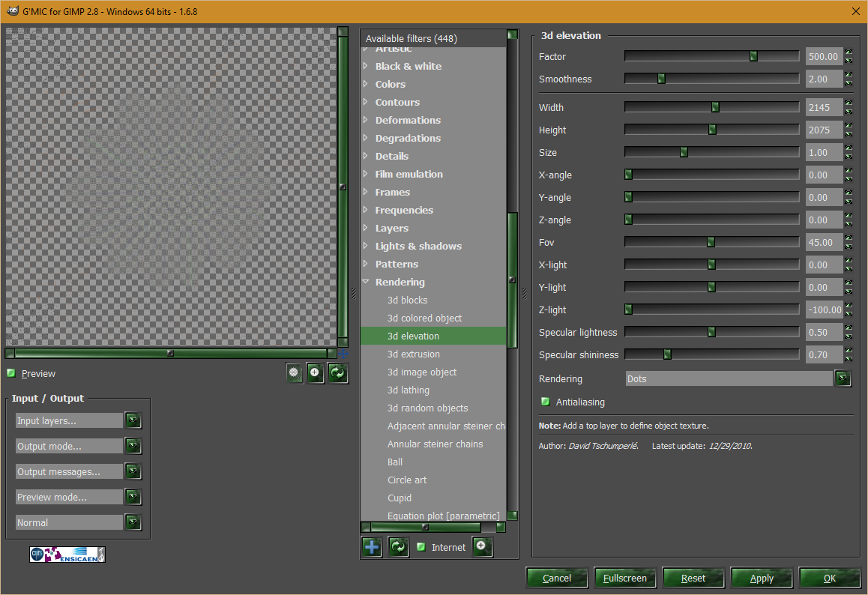Open the Output mode dropdown
Viewport: 868px width, 595px height.
click(133, 446)
